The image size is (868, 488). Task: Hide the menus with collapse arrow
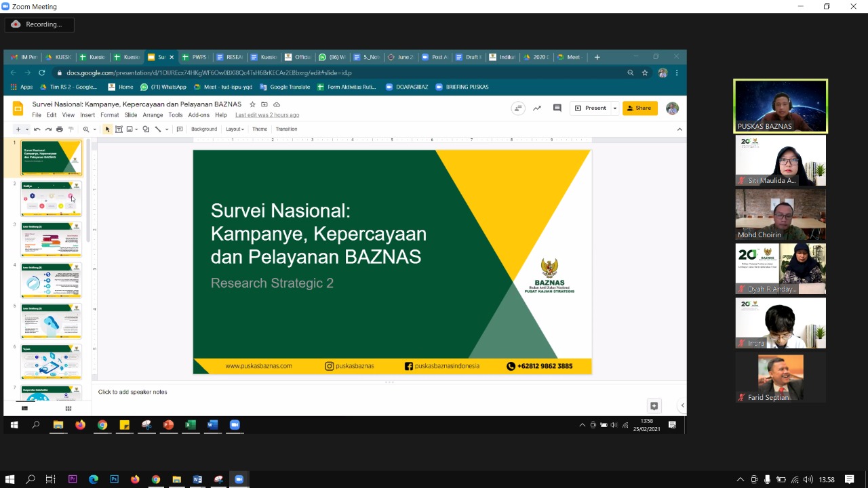click(x=679, y=129)
